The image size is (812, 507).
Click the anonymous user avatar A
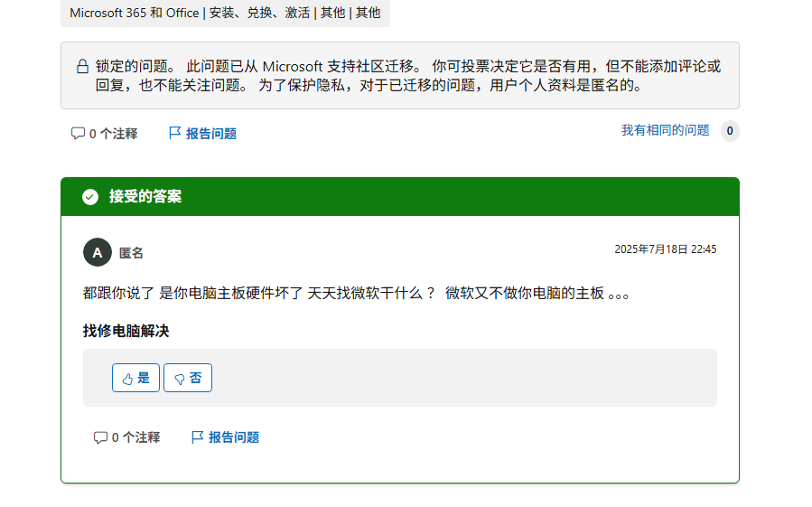[x=98, y=252]
